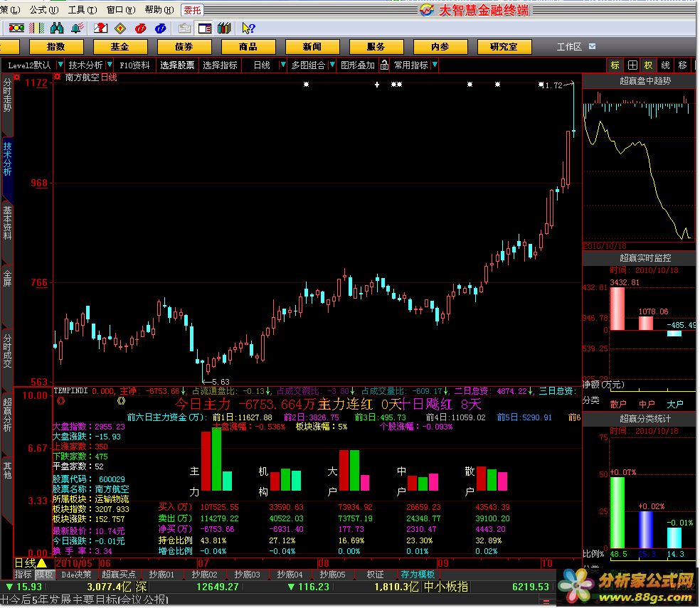Open the 工具(T) menu

click(x=83, y=9)
